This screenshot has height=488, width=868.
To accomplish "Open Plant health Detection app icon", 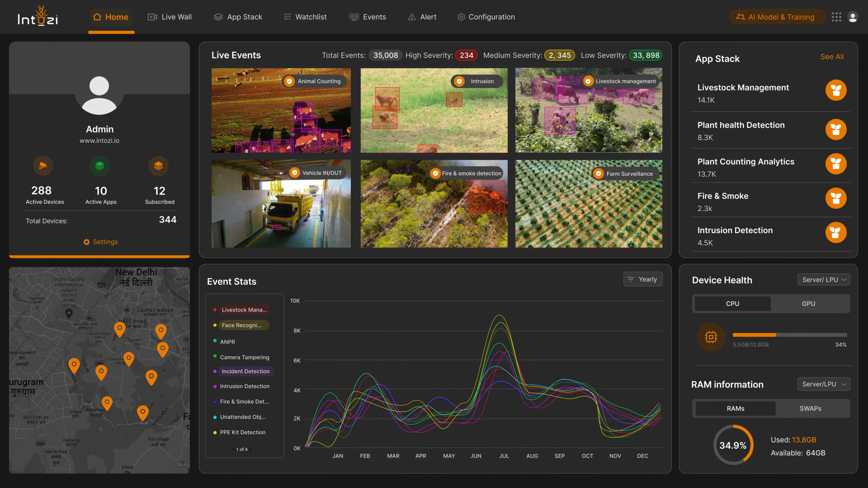I will tap(836, 129).
